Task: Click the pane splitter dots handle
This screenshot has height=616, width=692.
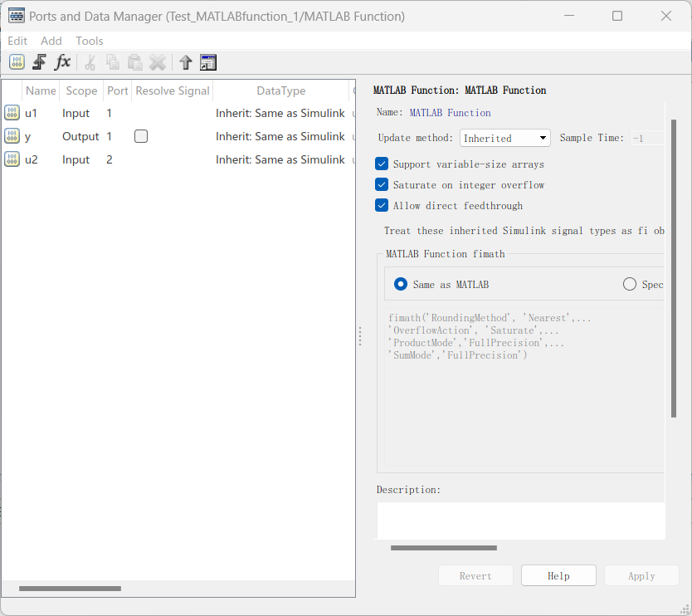Action: [x=360, y=336]
